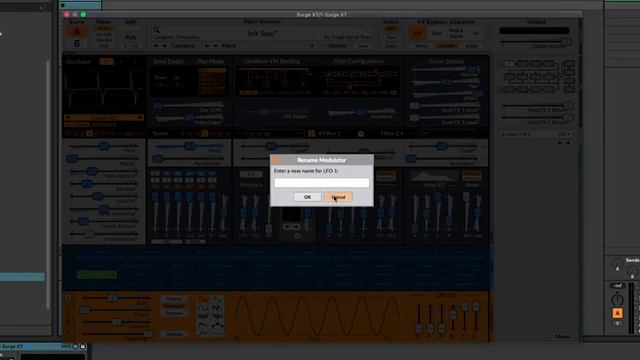Open the Init Saw patch menu
Screen dimensions: 640x360
click(x=262, y=33)
